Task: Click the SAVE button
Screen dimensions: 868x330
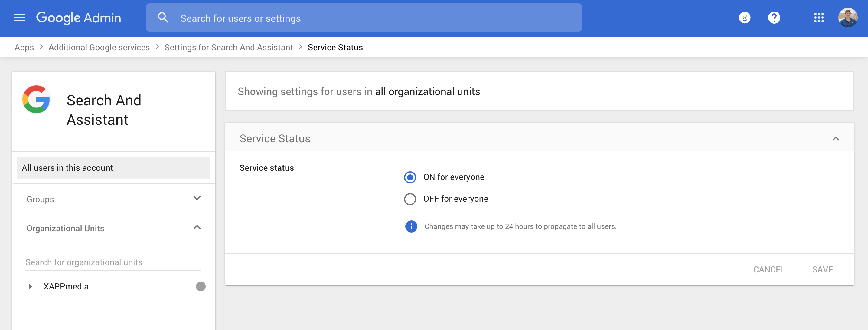Action: click(x=822, y=270)
